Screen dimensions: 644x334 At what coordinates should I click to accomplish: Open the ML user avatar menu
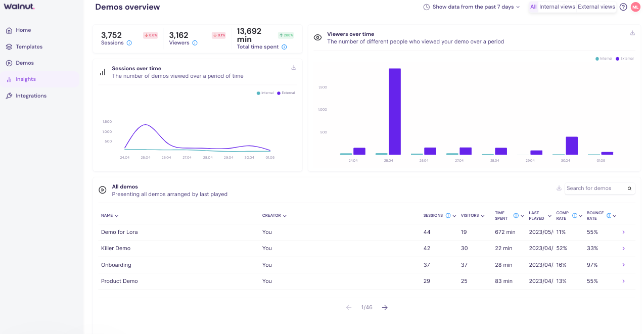pyautogui.click(x=635, y=7)
